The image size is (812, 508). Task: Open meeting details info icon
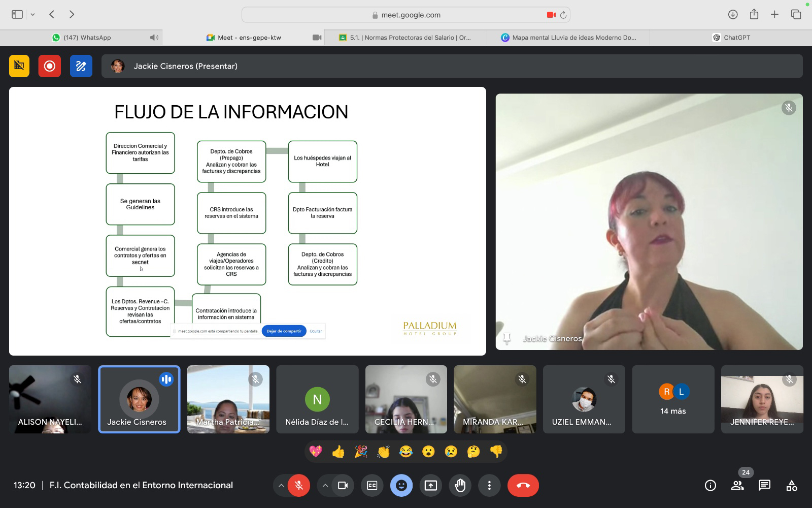tap(710, 486)
